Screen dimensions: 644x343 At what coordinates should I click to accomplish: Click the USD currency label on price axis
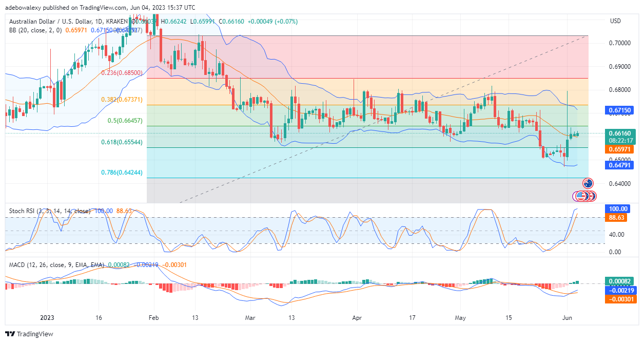tap(615, 22)
